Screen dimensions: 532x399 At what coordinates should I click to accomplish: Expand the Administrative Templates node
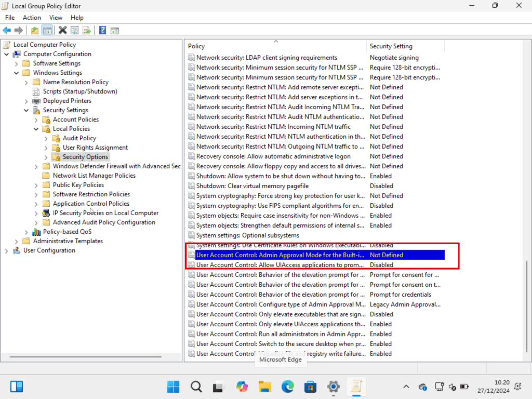tap(17, 241)
